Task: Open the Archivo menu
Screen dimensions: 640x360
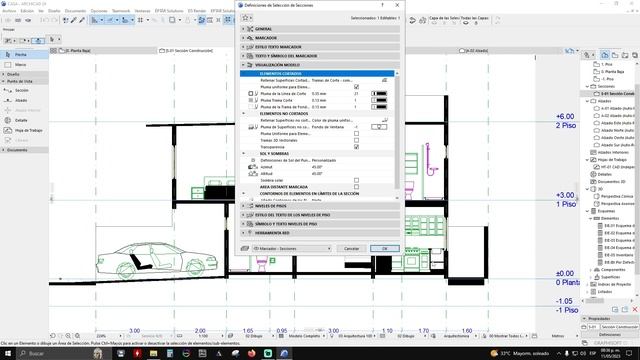Action: (9, 11)
